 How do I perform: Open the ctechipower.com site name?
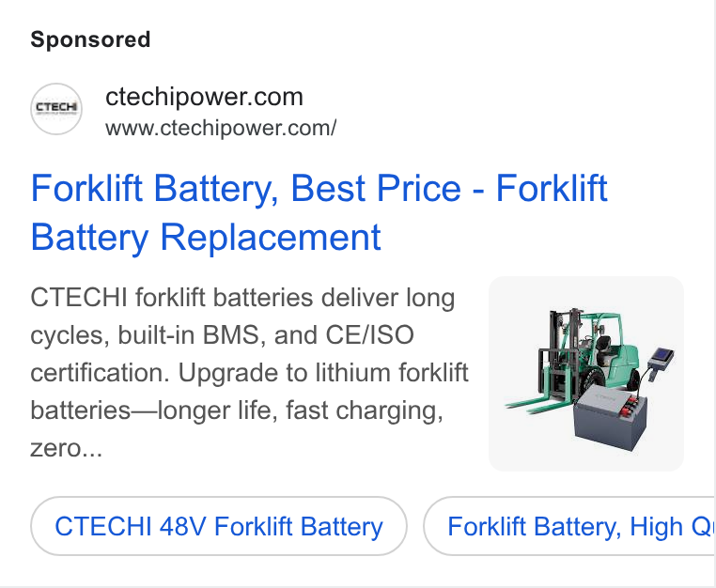tap(204, 97)
